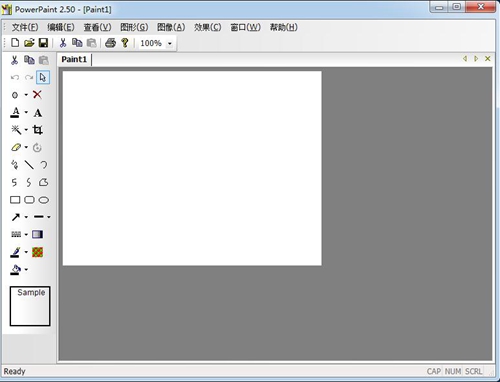Image resolution: width=500 pixels, height=382 pixels.
Task: Select the closed freeform shape tool
Action: tap(44, 182)
